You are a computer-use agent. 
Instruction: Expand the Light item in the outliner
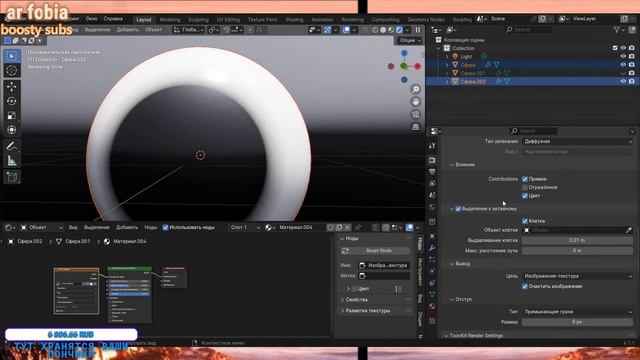(x=447, y=57)
